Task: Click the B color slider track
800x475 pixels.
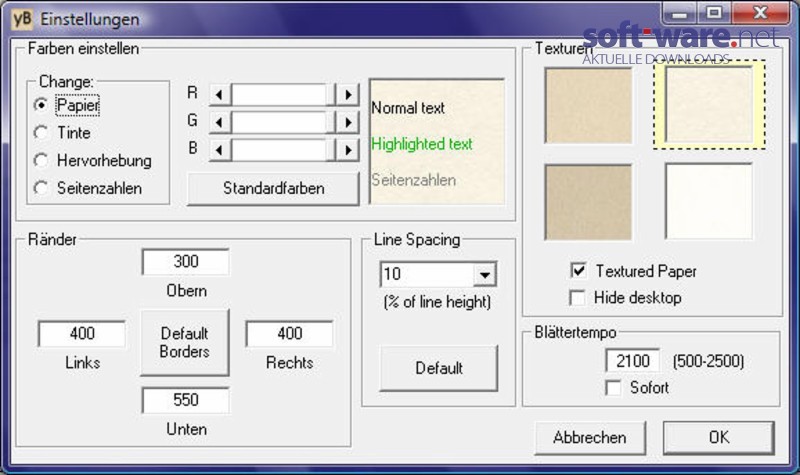Action: [x=284, y=149]
